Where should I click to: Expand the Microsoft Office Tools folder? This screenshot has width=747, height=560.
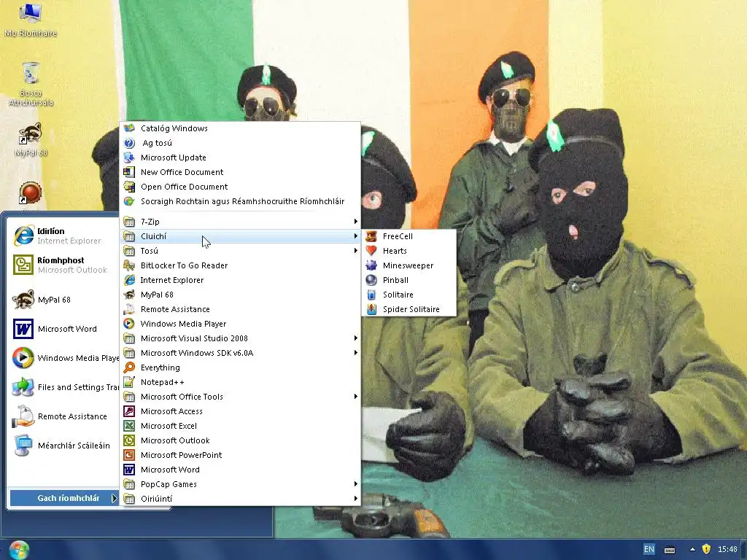pos(240,397)
